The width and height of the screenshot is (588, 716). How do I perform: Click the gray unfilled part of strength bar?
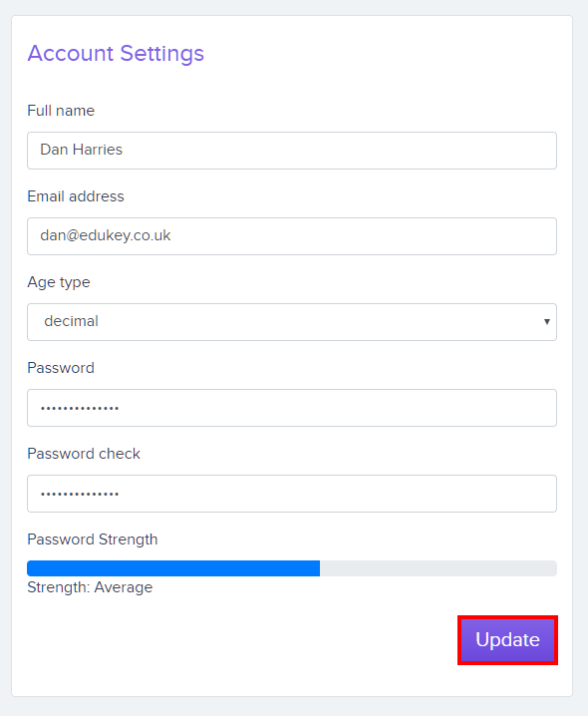pyautogui.click(x=439, y=568)
